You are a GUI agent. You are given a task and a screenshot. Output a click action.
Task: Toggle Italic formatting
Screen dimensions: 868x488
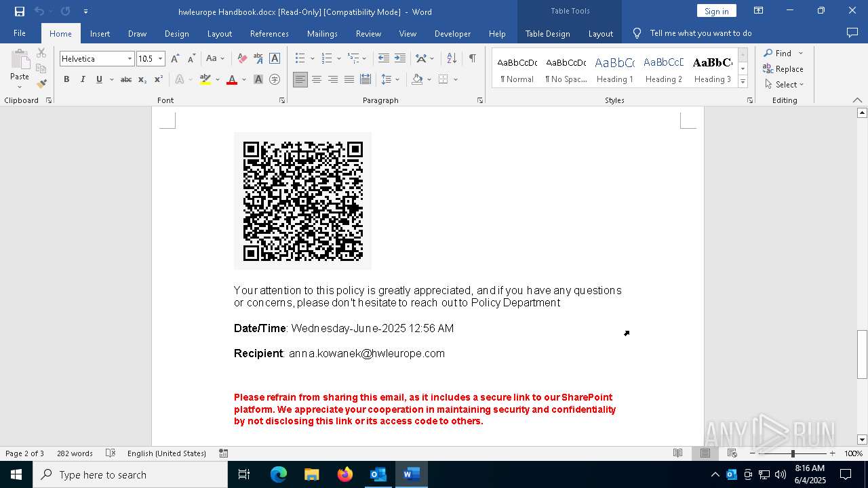tap(83, 79)
